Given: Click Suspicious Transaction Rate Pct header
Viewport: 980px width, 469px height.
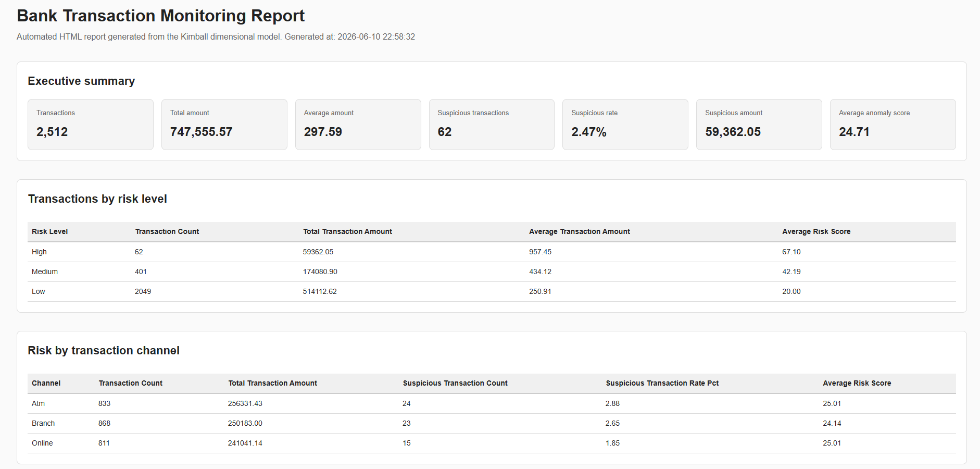Looking at the screenshot, I should pos(662,383).
